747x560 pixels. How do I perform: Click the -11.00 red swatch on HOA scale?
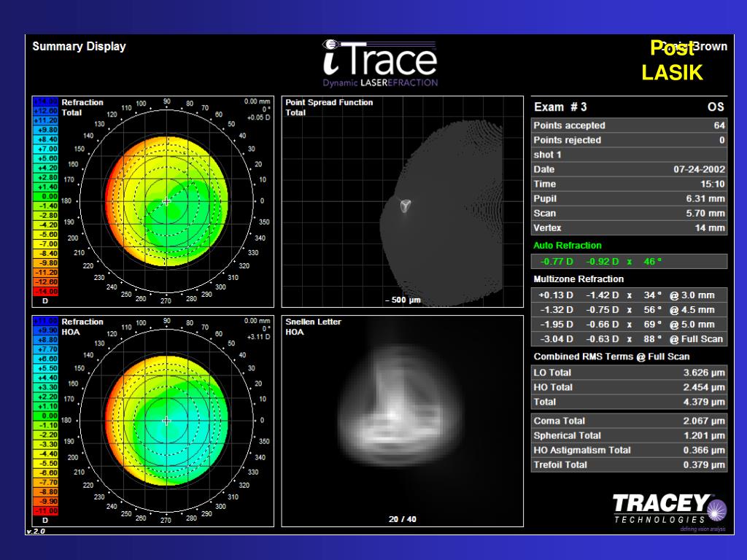pos(45,511)
